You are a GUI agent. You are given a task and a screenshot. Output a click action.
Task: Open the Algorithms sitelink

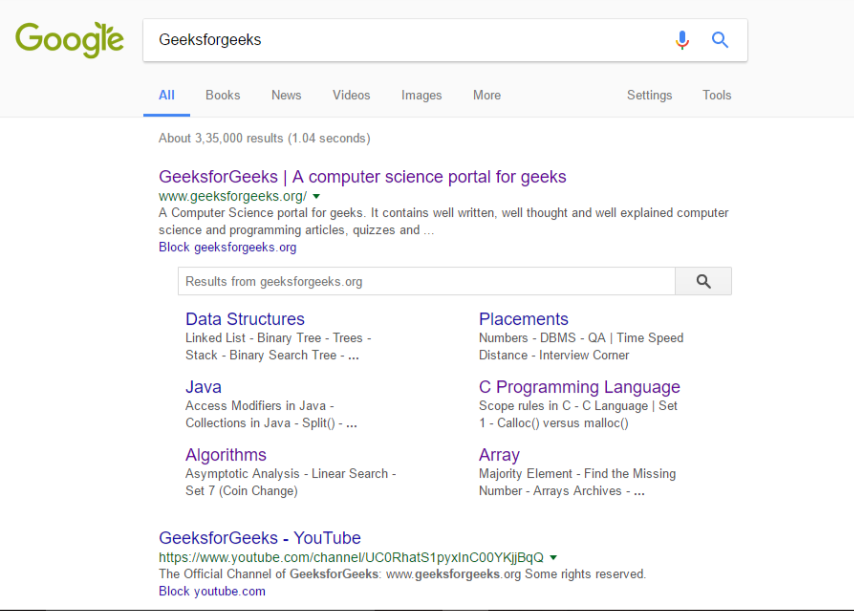tap(226, 455)
